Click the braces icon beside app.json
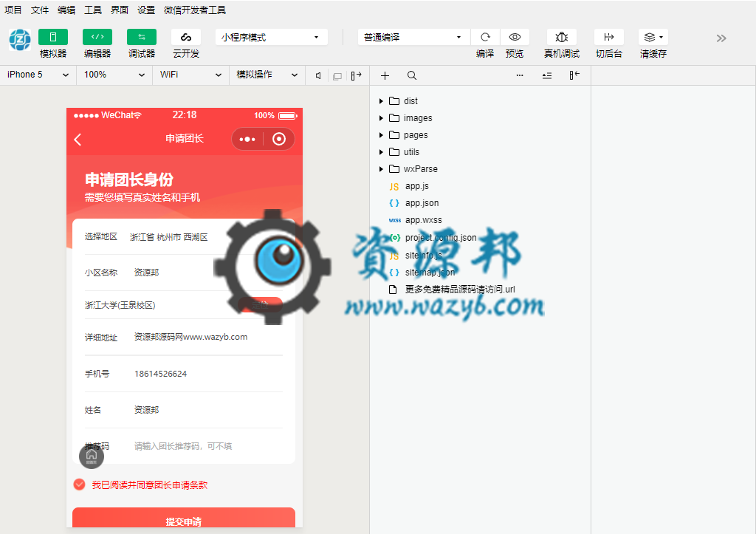The width and height of the screenshot is (756, 534). point(394,203)
